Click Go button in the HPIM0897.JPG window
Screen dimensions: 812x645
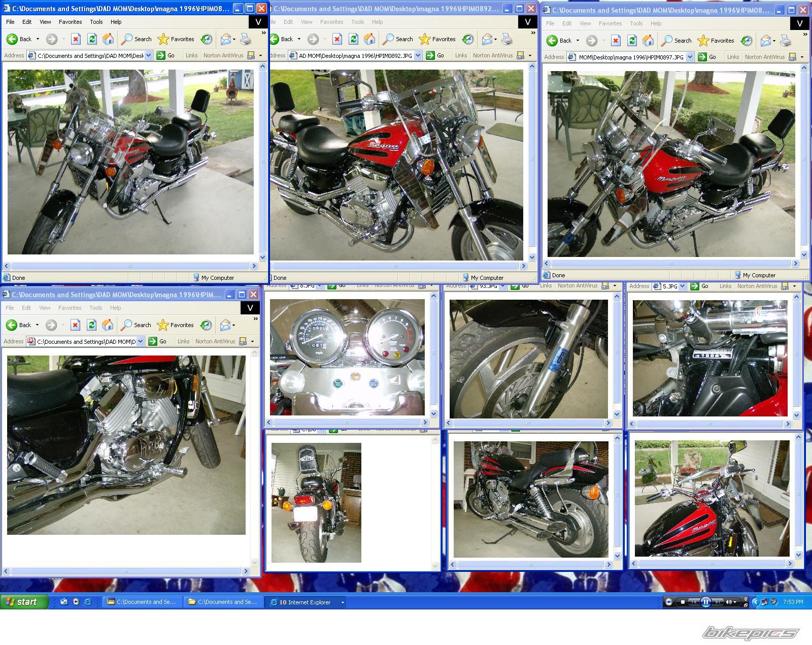[707, 57]
